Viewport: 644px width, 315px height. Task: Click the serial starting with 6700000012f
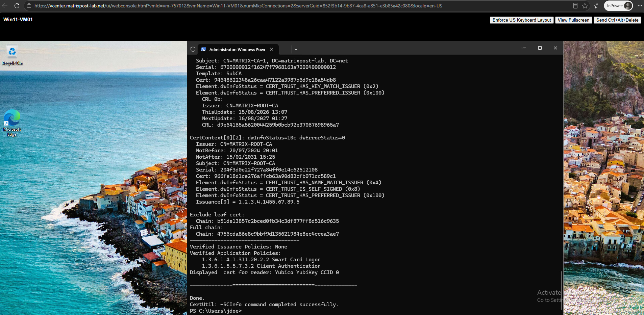click(x=278, y=67)
